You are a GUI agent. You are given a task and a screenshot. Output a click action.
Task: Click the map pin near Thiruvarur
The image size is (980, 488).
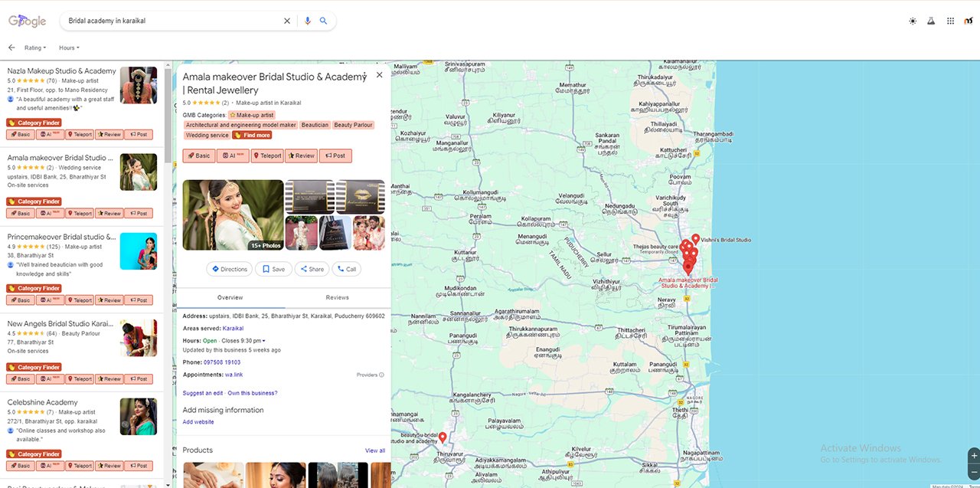tap(443, 437)
